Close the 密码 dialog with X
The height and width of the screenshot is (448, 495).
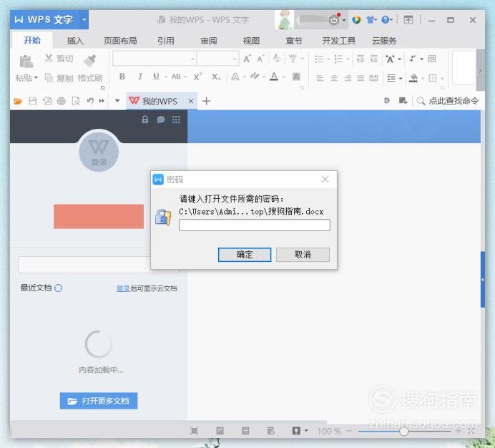(325, 180)
